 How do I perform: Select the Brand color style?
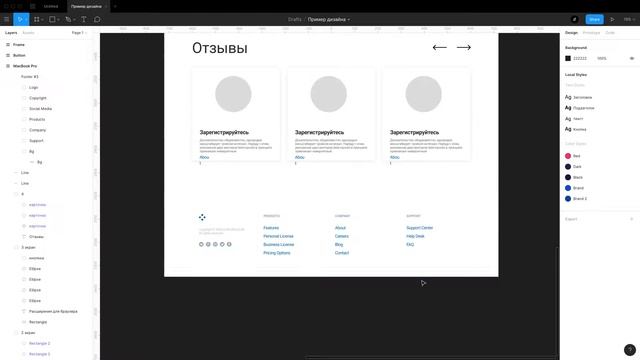pyautogui.click(x=574, y=188)
